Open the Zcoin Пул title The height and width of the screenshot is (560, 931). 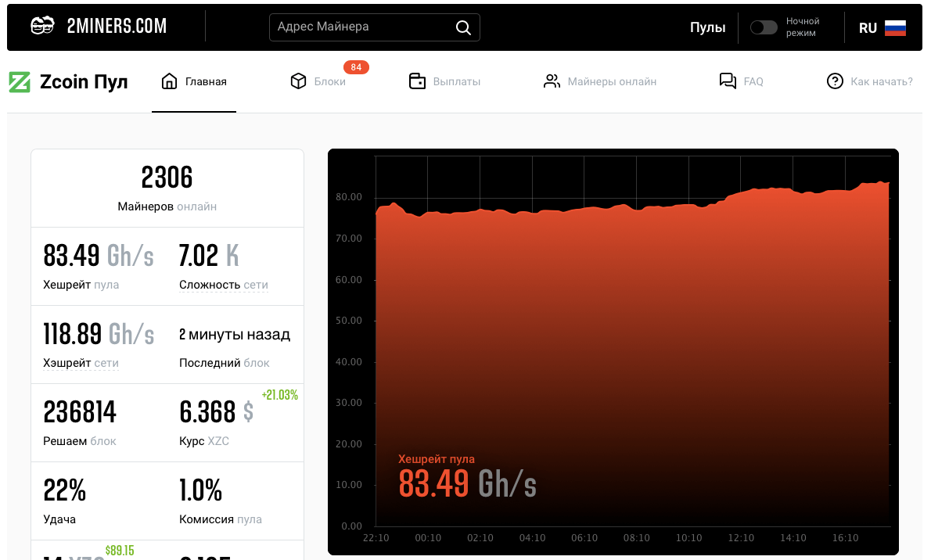click(84, 81)
